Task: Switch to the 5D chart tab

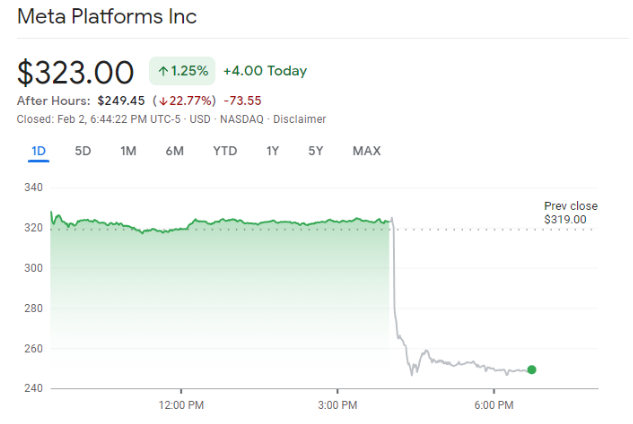Action: 83,151
